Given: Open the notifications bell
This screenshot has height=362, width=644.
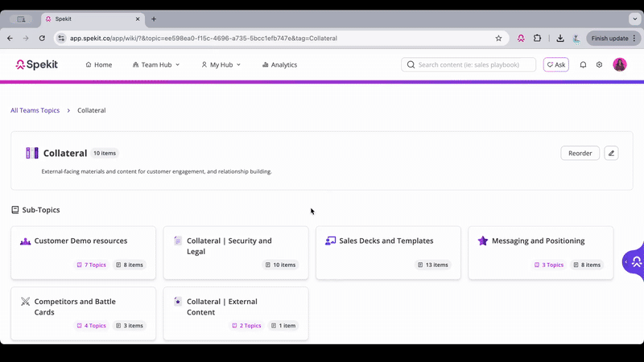Looking at the screenshot, I should (583, 65).
